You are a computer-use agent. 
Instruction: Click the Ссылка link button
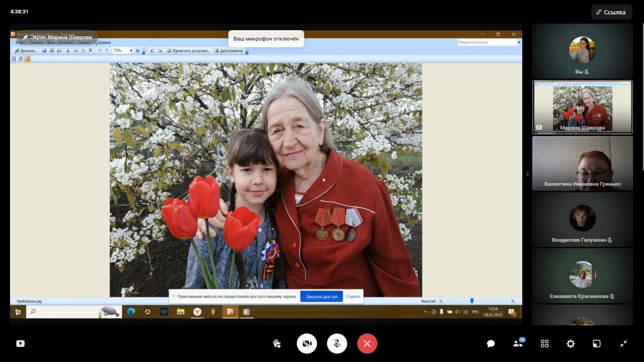pyautogui.click(x=611, y=12)
